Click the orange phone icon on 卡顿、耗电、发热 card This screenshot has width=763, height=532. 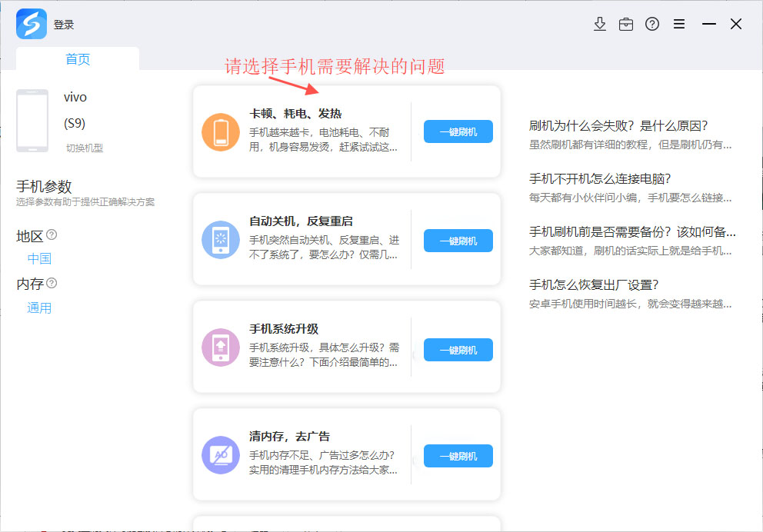pos(220,131)
